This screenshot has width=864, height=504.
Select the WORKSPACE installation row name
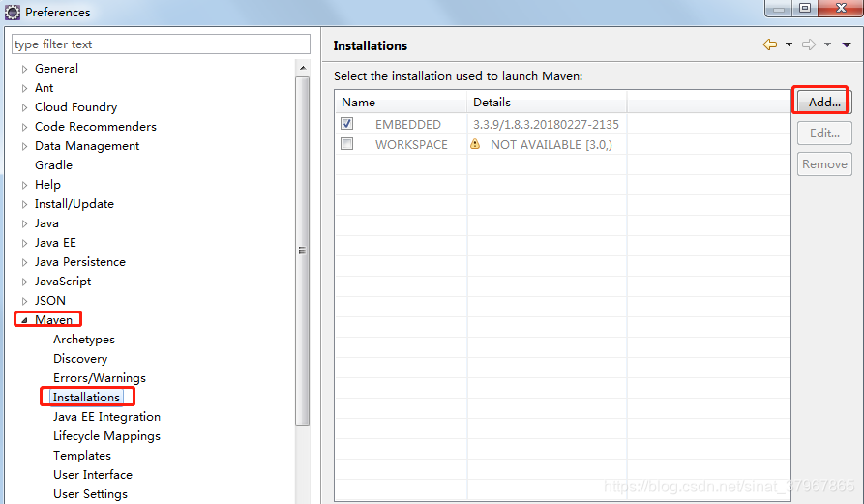[x=411, y=145]
